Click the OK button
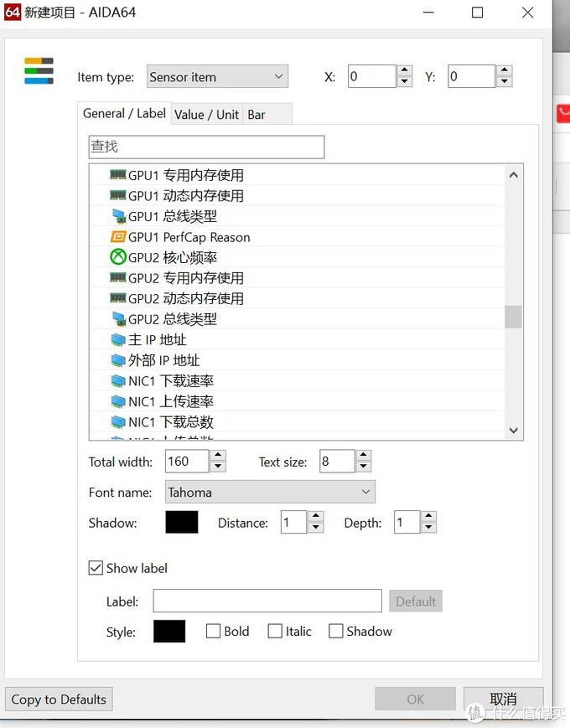The image size is (570, 728). [x=415, y=700]
